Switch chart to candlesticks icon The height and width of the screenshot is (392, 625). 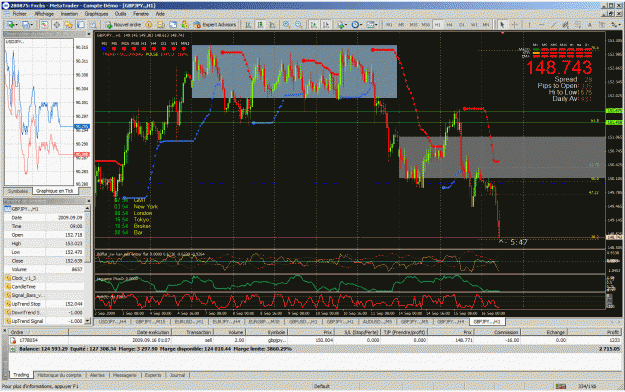point(260,25)
